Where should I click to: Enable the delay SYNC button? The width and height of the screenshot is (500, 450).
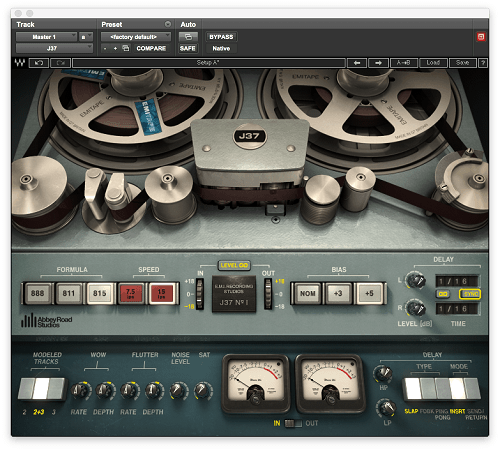click(x=470, y=294)
